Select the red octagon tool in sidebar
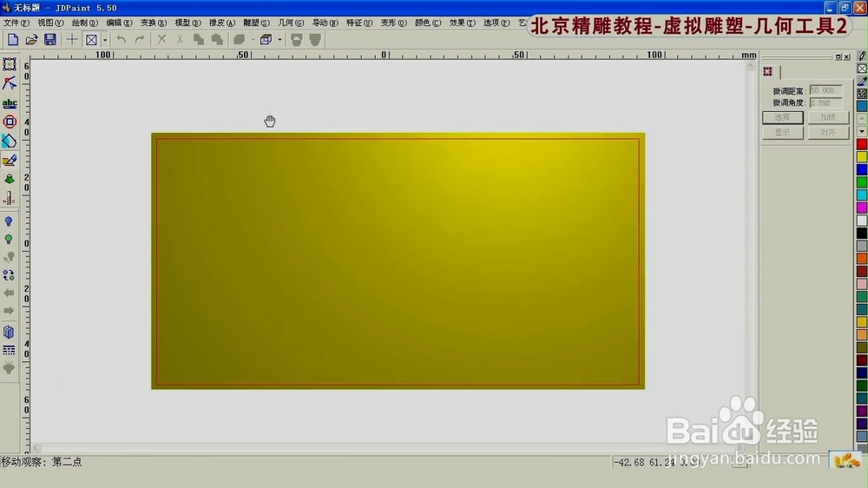 10,122
